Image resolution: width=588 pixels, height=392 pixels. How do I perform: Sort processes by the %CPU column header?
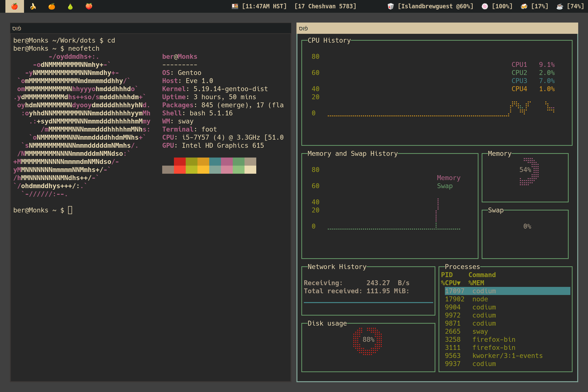[x=451, y=283]
